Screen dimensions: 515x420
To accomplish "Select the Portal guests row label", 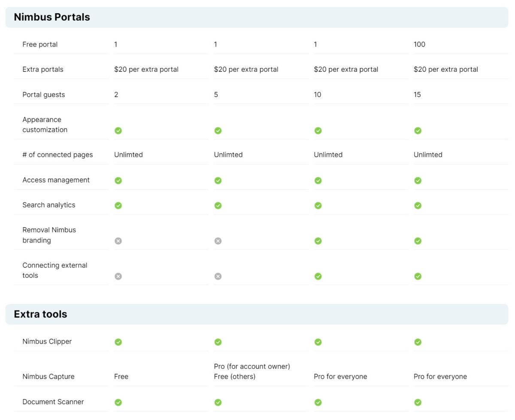I will pos(43,94).
